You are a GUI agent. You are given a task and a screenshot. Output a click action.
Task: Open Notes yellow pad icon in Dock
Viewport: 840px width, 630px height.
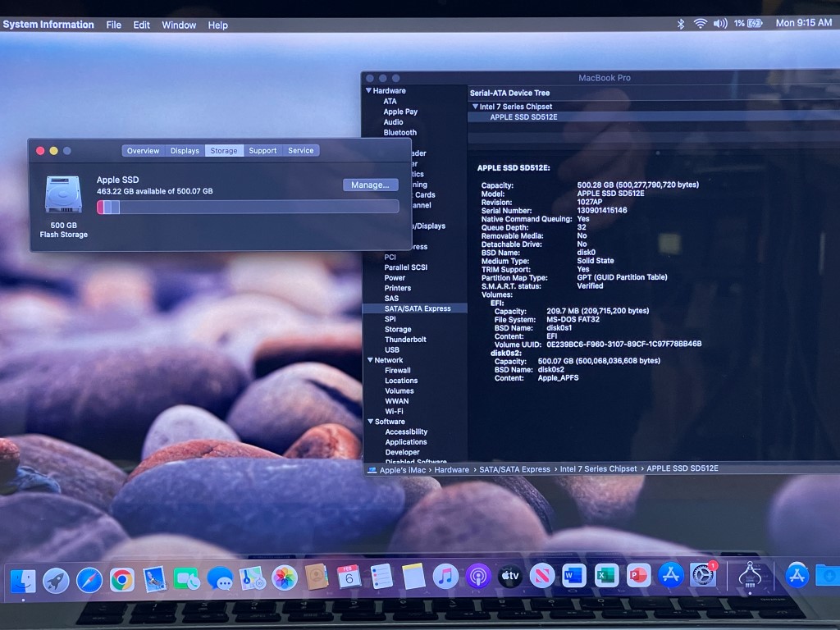pos(413,577)
